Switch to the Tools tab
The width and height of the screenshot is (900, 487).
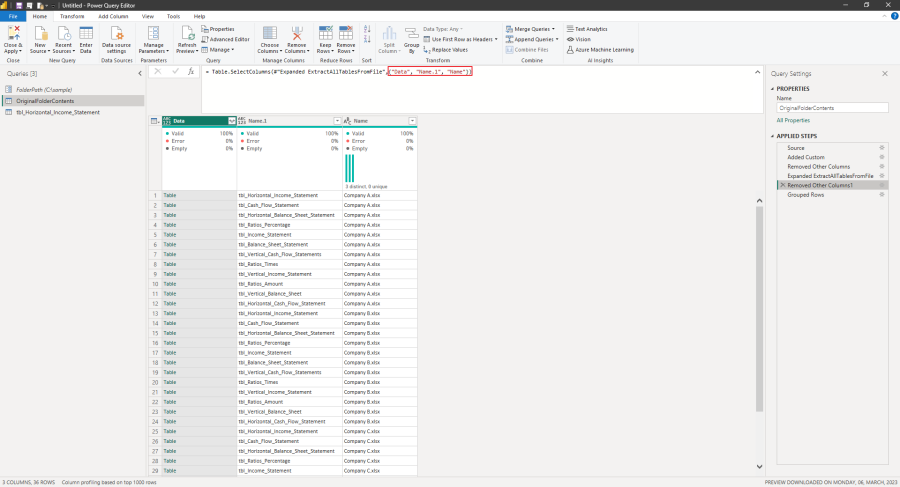click(173, 17)
